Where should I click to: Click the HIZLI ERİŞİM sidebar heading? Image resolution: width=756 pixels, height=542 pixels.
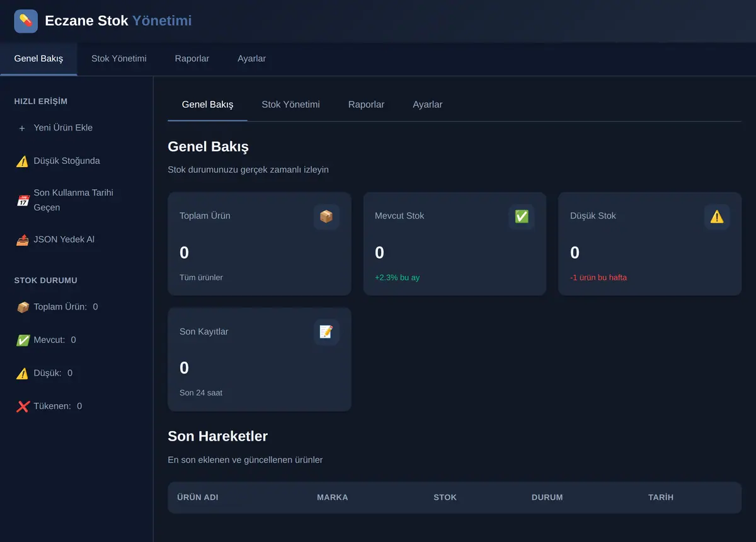(41, 101)
